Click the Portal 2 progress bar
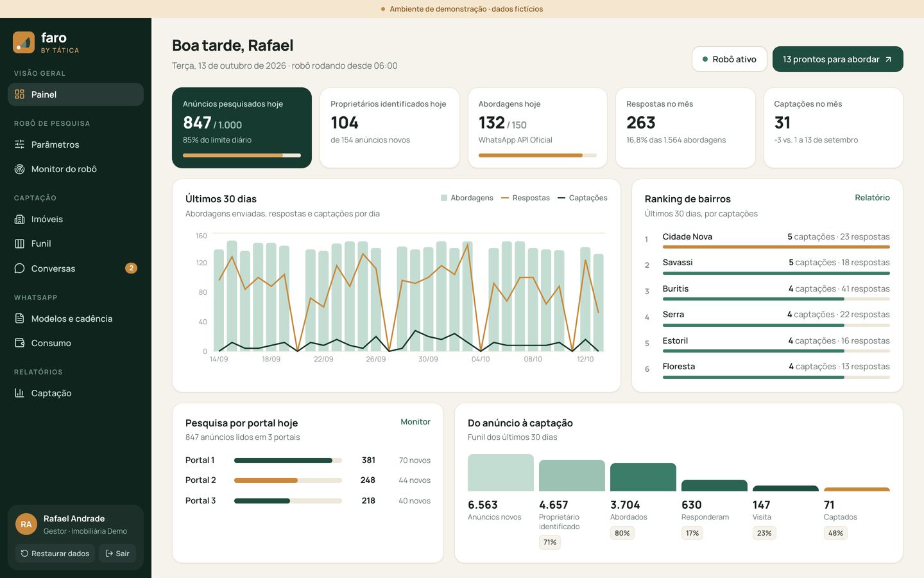 [x=288, y=480]
